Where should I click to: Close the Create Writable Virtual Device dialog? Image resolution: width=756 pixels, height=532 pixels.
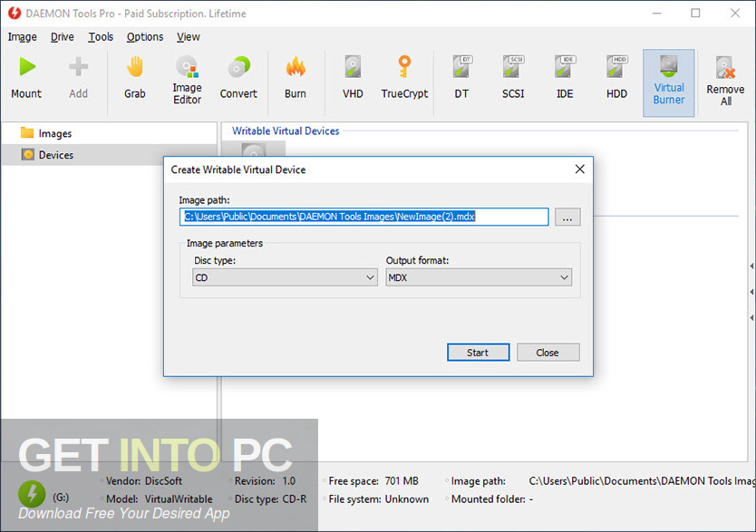tap(580, 169)
